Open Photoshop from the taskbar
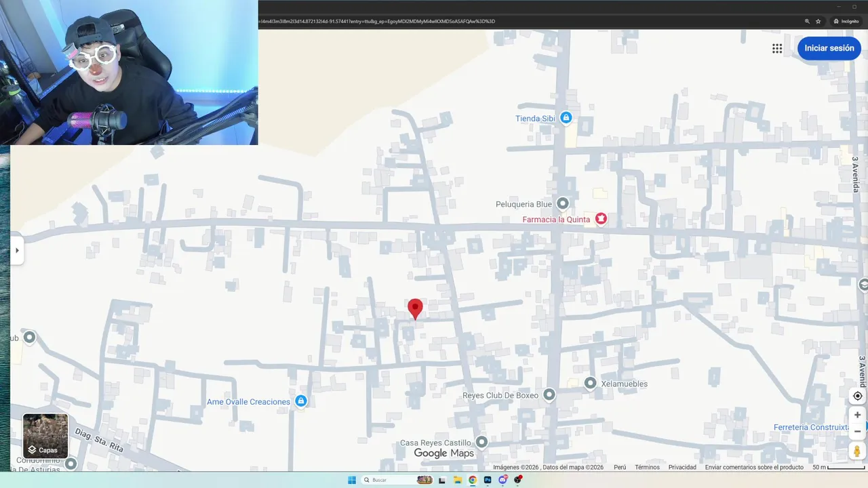The width and height of the screenshot is (868, 488). (488, 480)
